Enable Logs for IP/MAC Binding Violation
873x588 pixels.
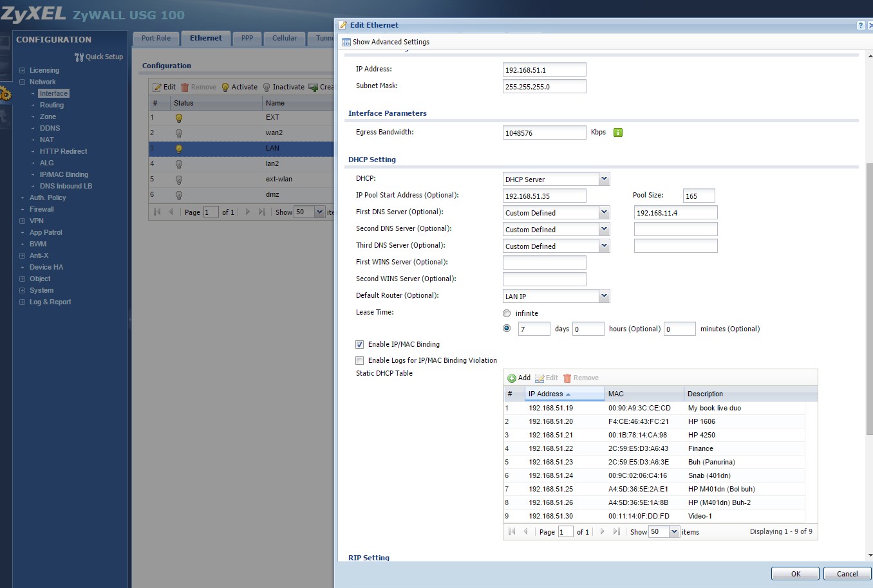tap(359, 360)
